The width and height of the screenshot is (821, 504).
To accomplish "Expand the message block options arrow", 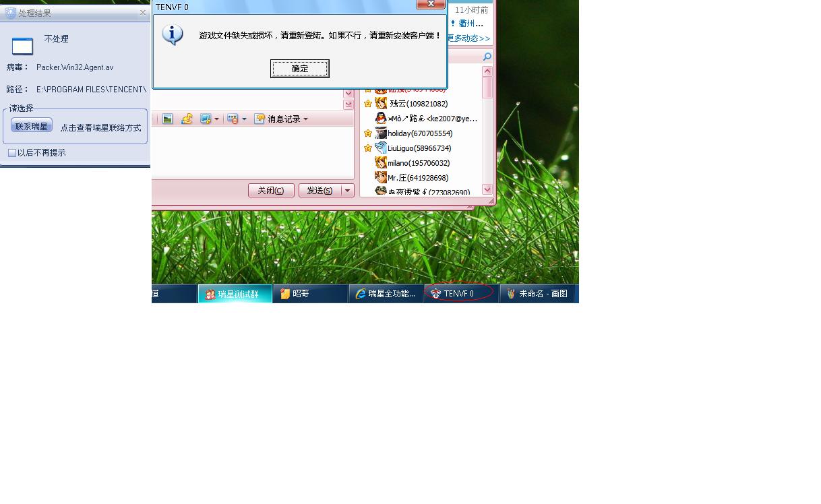I will pyautogui.click(x=244, y=119).
